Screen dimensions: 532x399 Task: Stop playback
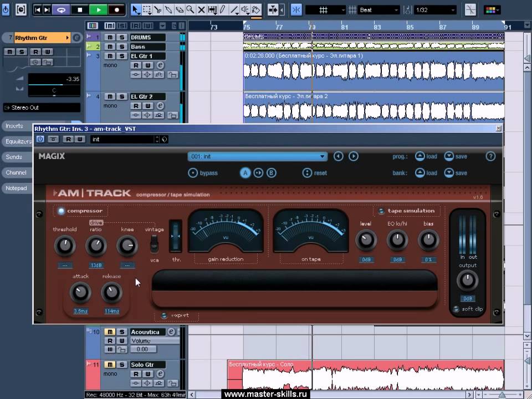[x=80, y=10]
